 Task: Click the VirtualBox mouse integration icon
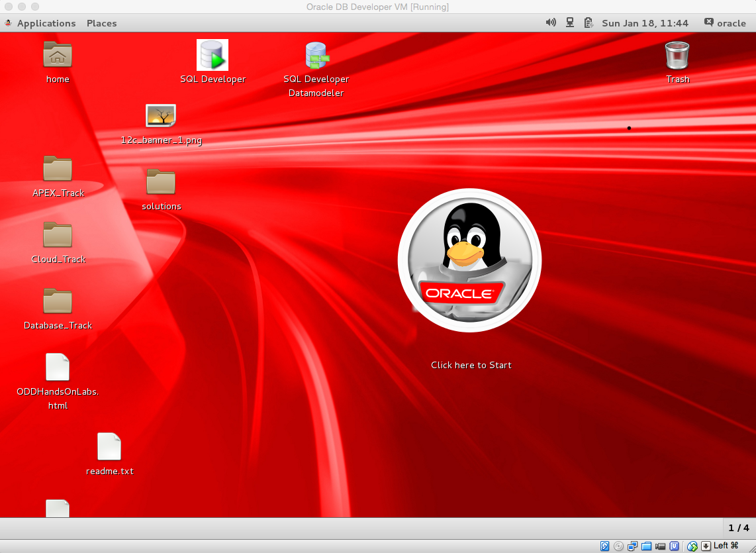tap(692, 546)
